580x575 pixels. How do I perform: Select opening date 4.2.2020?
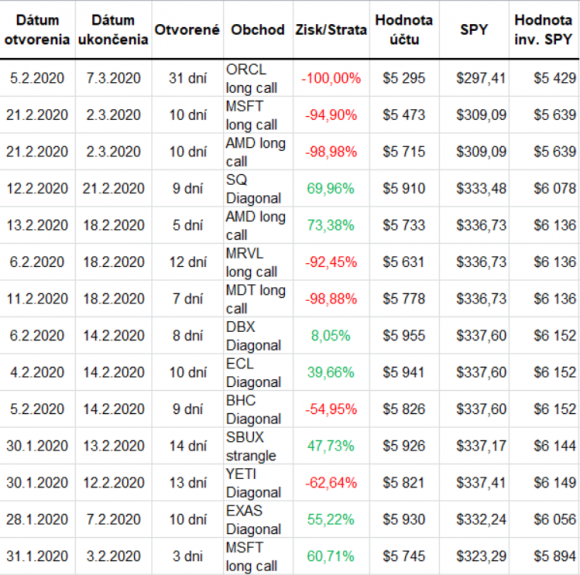(37, 373)
